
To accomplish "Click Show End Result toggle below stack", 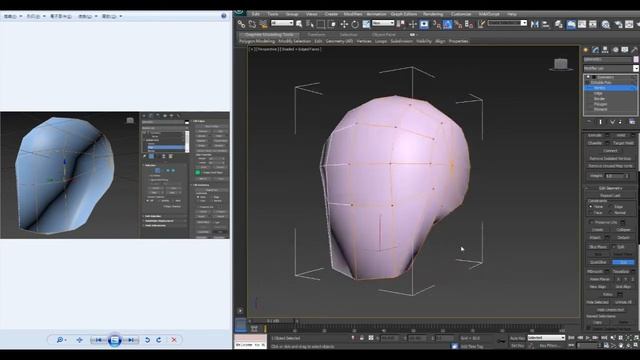I will click(600, 122).
